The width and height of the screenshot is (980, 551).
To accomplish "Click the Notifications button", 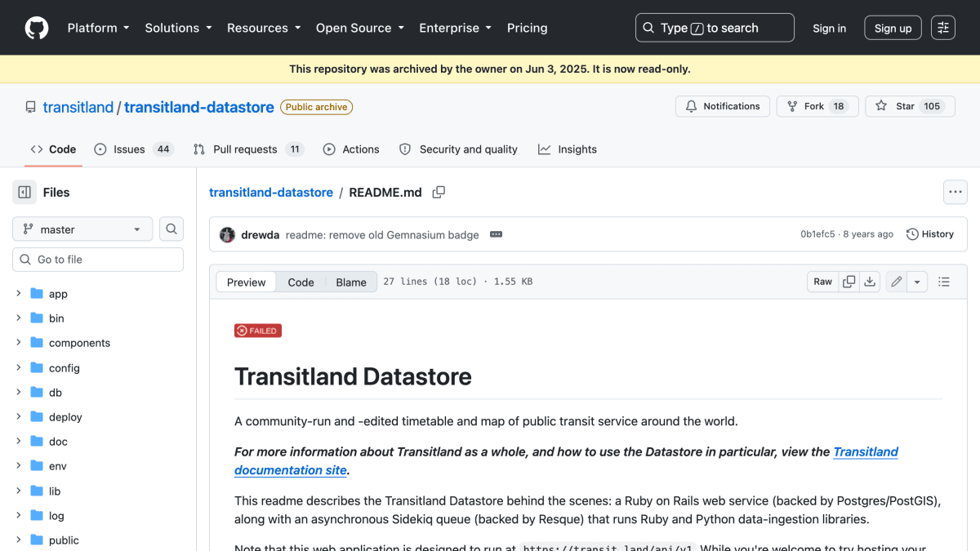I will pyautogui.click(x=722, y=106).
